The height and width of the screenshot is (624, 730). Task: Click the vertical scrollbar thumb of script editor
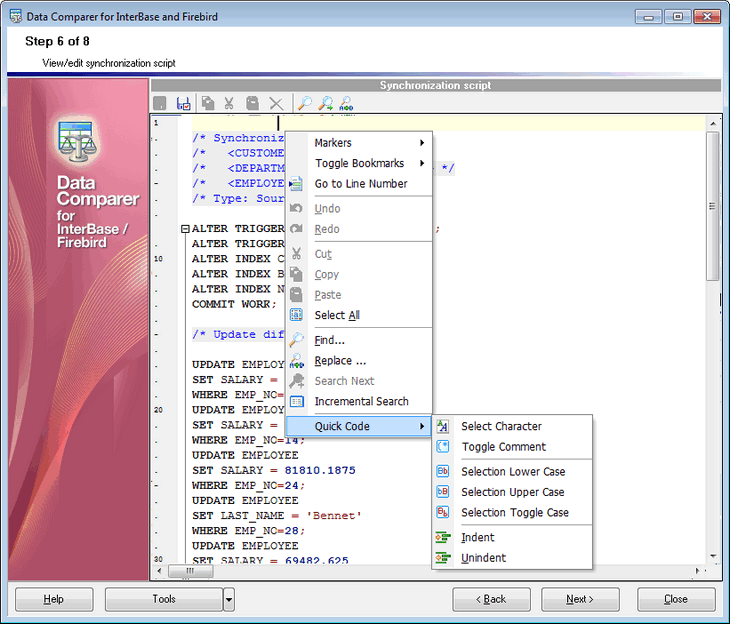712,206
